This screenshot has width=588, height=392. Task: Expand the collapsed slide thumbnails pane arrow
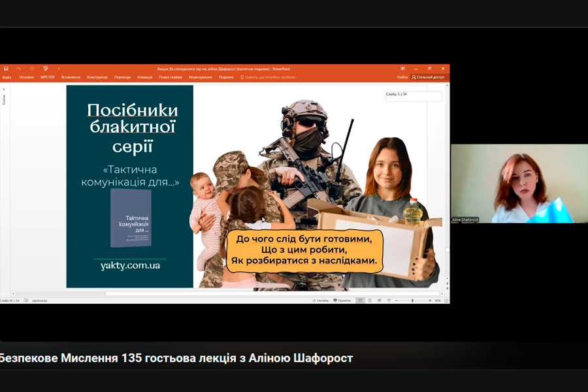tap(4, 90)
